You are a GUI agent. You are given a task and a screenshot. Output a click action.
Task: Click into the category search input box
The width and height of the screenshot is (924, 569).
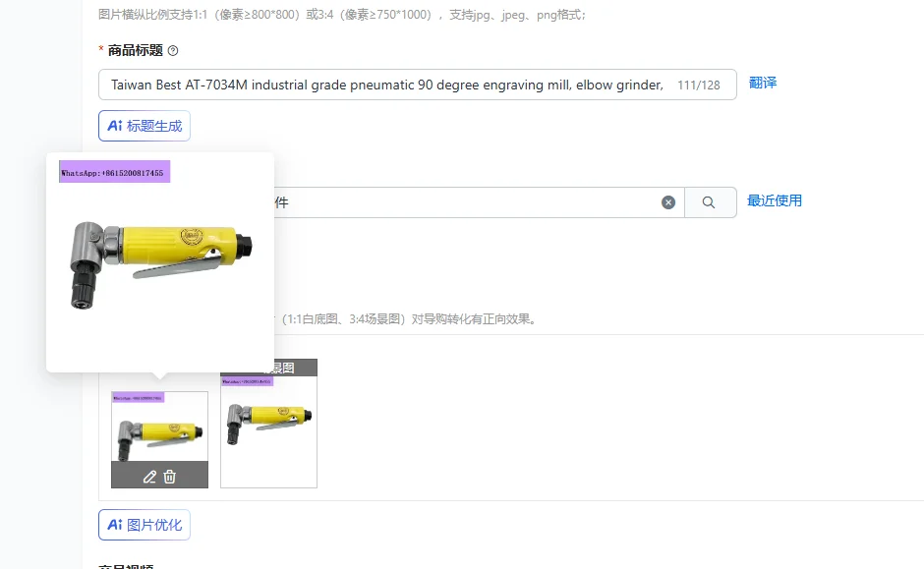(466, 202)
